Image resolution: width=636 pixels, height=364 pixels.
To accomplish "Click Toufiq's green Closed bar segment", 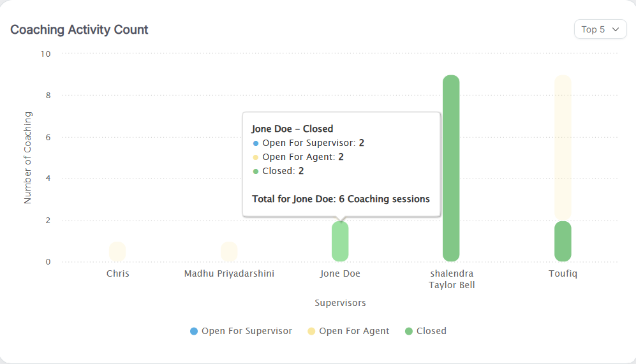I will tap(563, 242).
